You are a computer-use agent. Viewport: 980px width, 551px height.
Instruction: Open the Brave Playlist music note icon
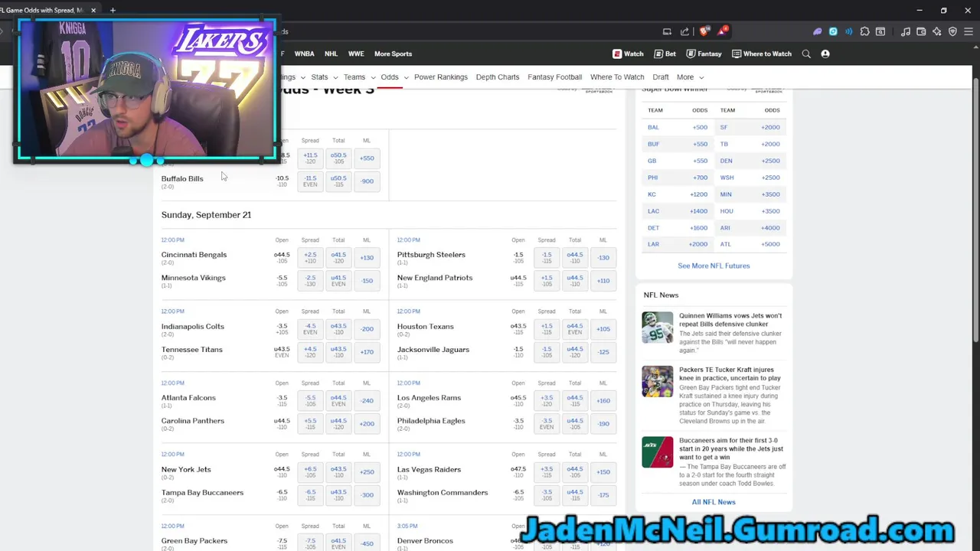(x=906, y=31)
